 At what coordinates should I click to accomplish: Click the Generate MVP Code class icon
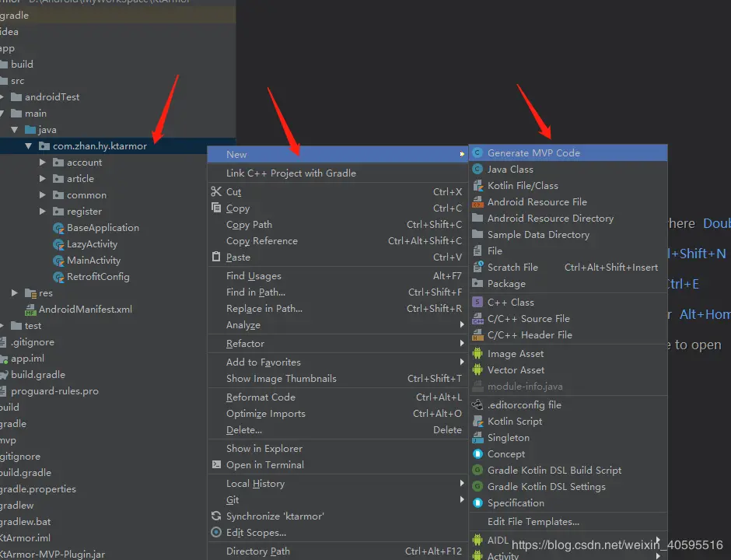tap(477, 153)
